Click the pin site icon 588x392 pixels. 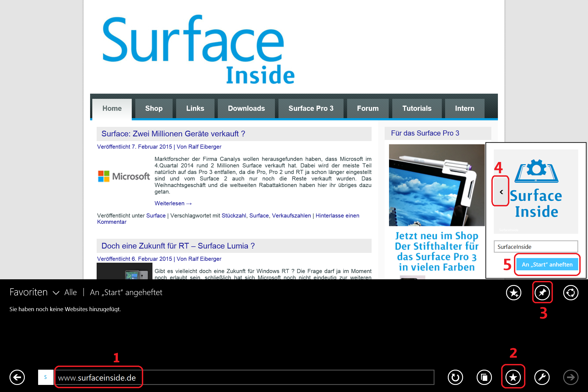point(542,293)
